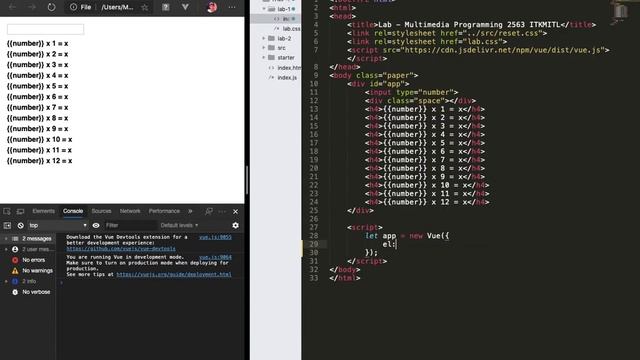Open the vue.js source link beside development mode message
640x360 pixels.
(215, 257)
